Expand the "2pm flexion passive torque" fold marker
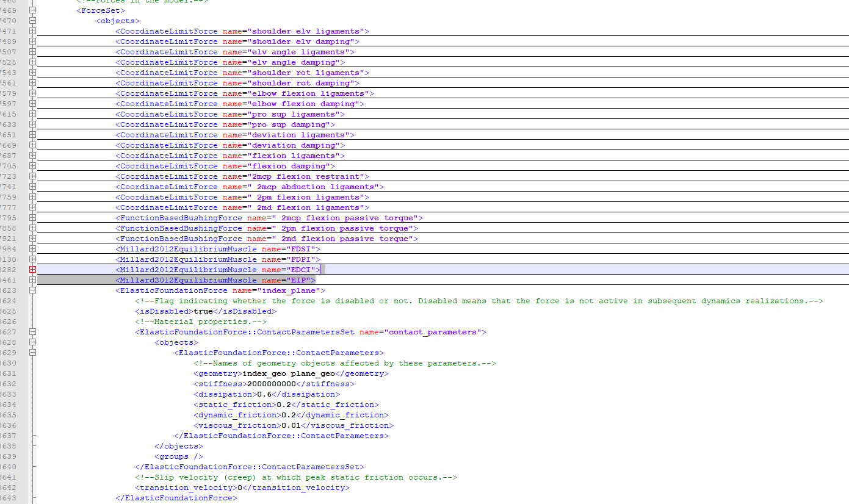This screenshot has width=849, height=504. point(32,228)
